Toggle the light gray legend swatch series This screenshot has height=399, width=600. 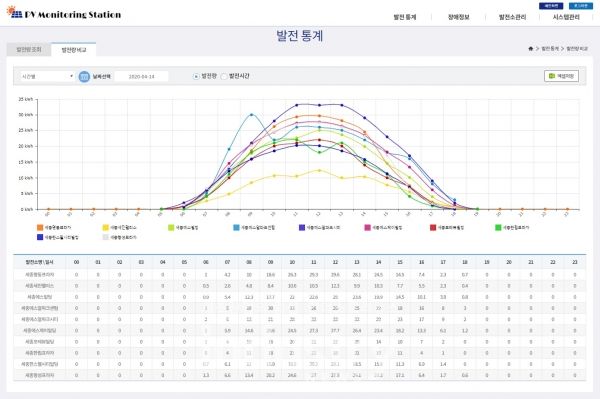[106, 237]
